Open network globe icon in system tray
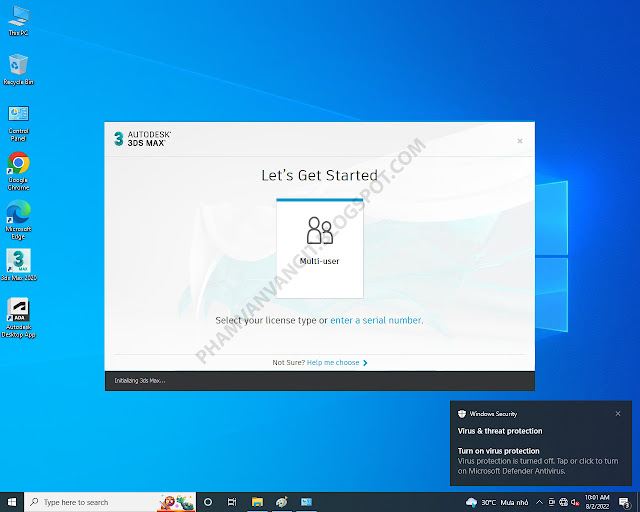 click(x=563, y=502)
